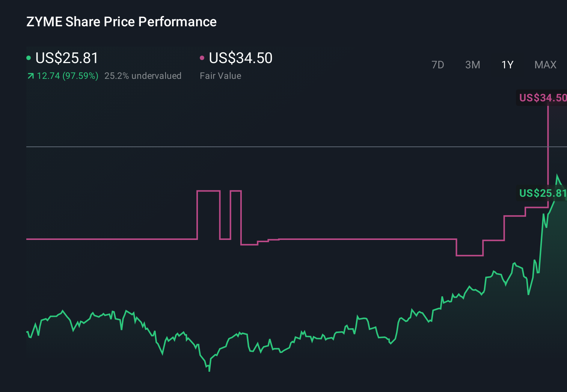This screenshot has width=567, height=392.
Task: Open the Fair Value details section
Action: [221, 75]
